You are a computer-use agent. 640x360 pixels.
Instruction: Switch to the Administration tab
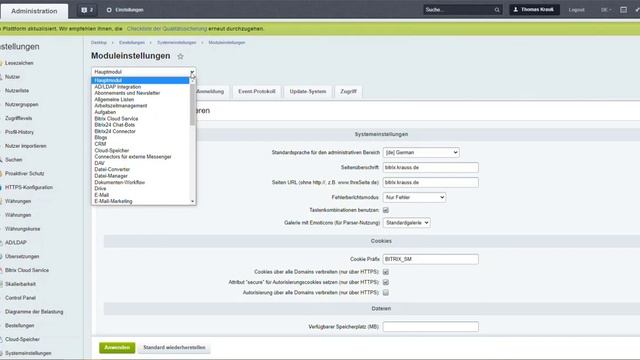(34, 11)
